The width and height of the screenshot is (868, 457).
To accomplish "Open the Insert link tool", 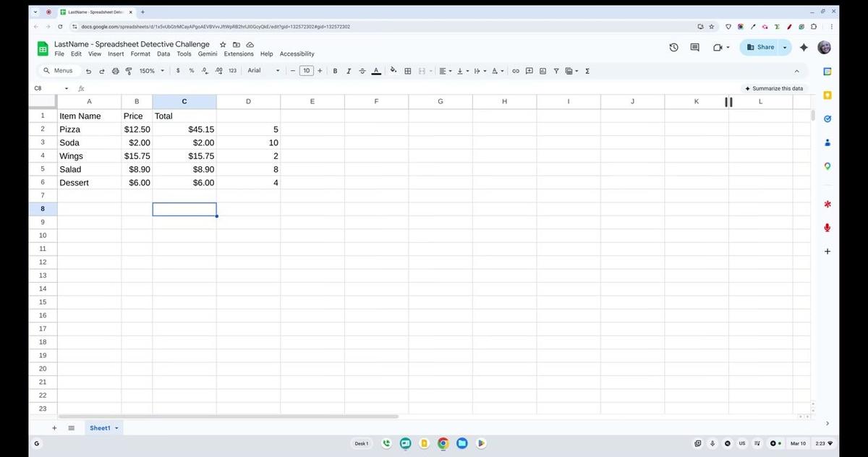I will (516, 70).
